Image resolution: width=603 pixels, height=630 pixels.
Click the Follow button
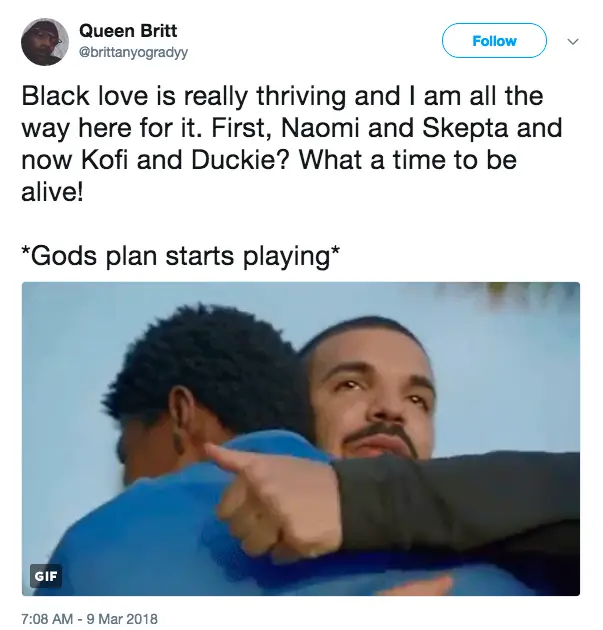click(x=494, y=41)
